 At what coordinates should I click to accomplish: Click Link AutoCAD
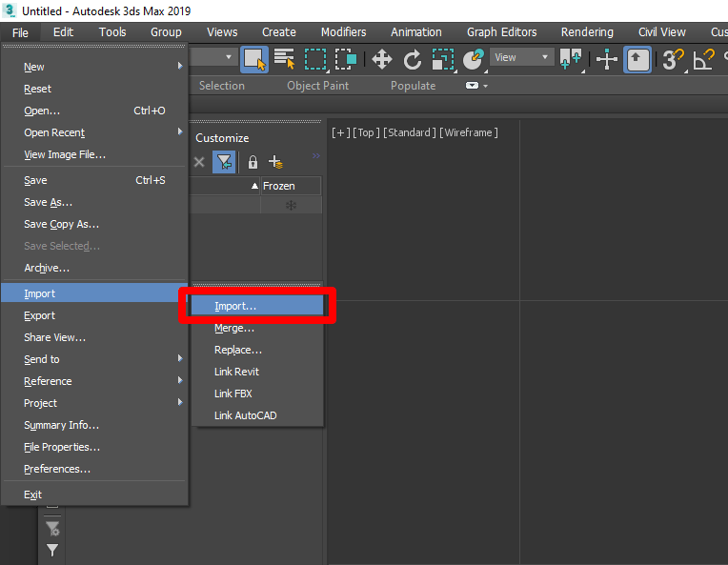coord(257,415)
